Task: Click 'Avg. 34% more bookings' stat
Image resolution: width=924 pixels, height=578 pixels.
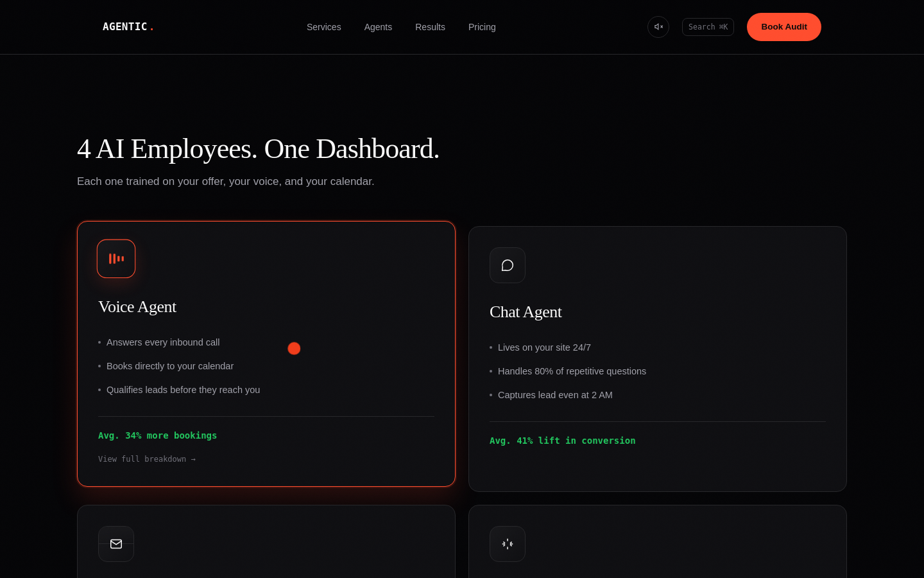Action: (157, 435)
